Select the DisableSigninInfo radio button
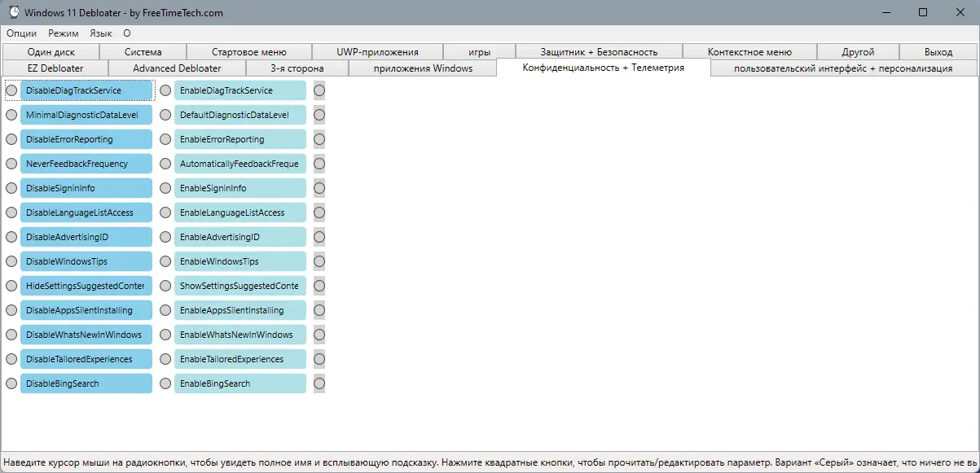 point(11,188)
